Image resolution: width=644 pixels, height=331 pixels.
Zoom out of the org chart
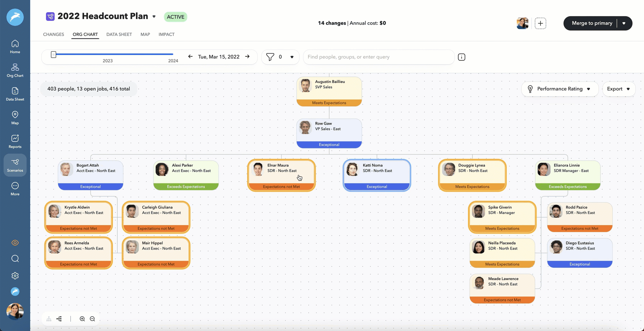click(92, 318)
